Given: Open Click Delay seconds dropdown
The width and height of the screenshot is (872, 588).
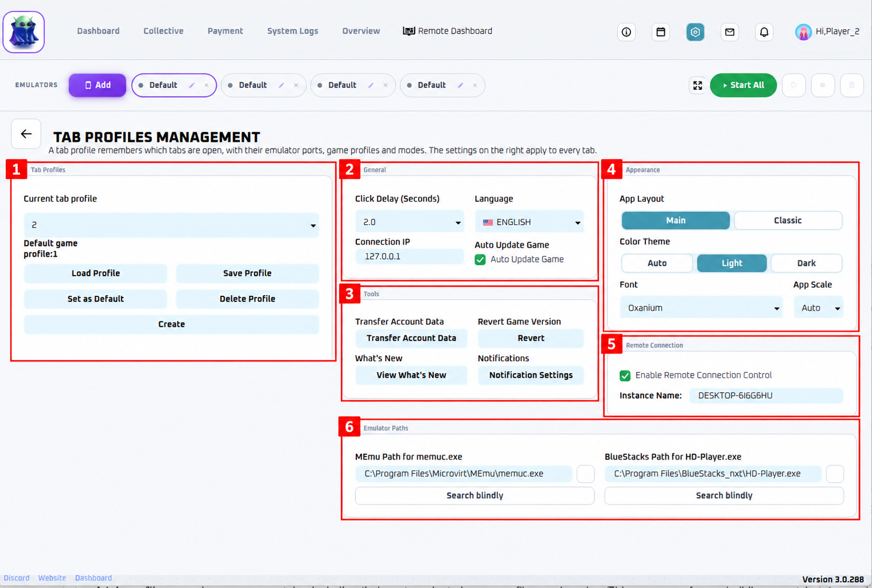Looking at the screenshot, I should [409, 222].
